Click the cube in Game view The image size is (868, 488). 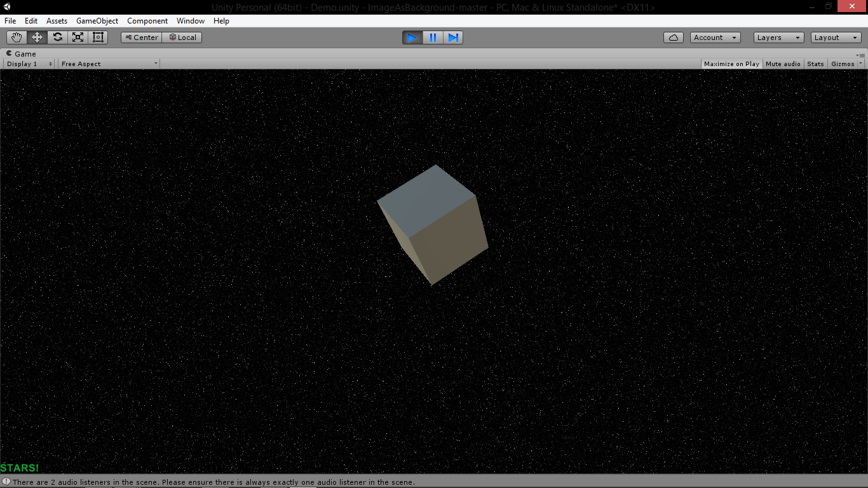(433, 225)
